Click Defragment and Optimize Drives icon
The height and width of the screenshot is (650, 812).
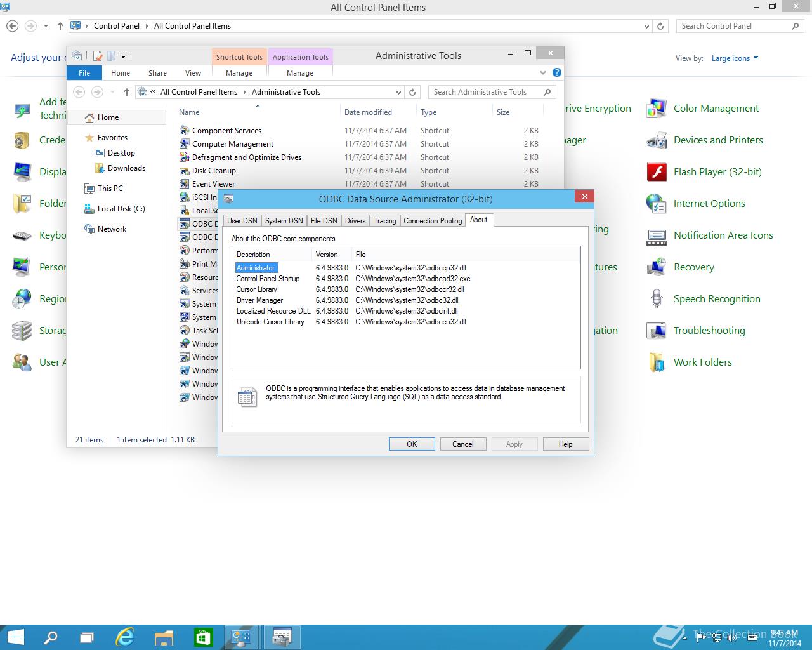pos(184,157)
